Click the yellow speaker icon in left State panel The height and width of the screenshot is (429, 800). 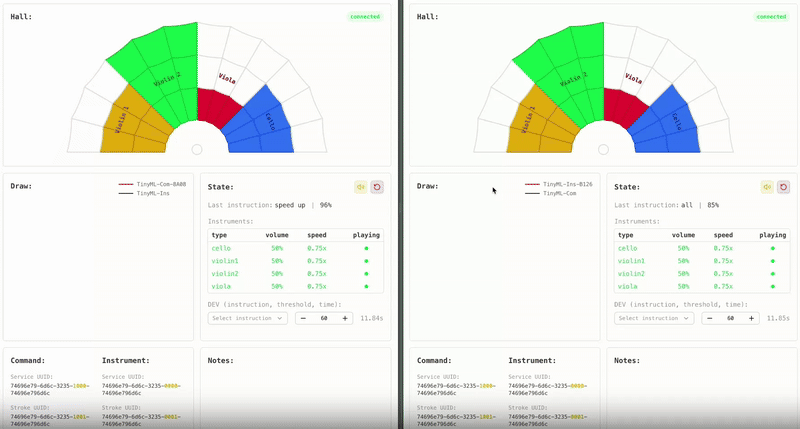point(360,186)
